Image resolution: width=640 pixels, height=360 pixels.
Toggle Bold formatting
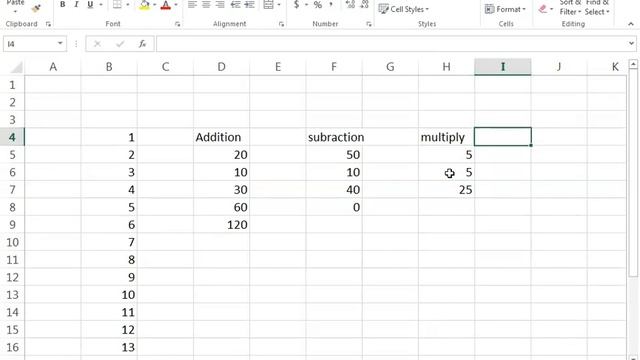pos(62,5)
